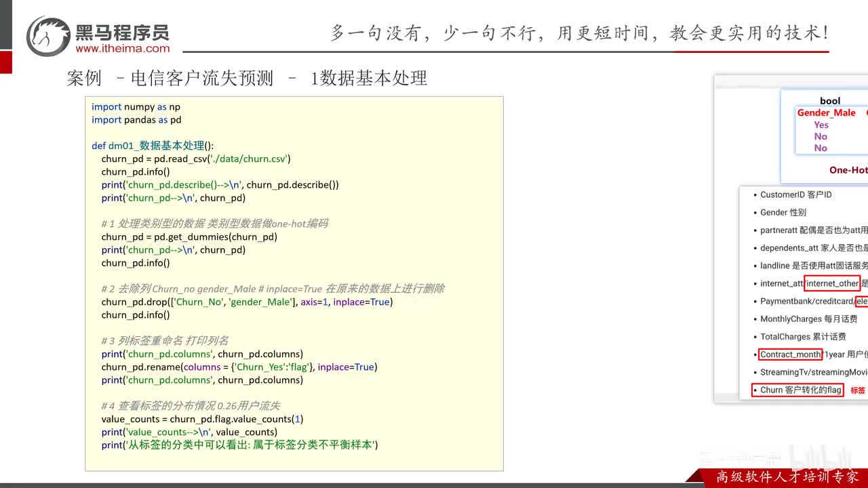Screen dimensions: 868x488
Task: Click comment #1 处理类别型的数据
Action: coord(214,224)
